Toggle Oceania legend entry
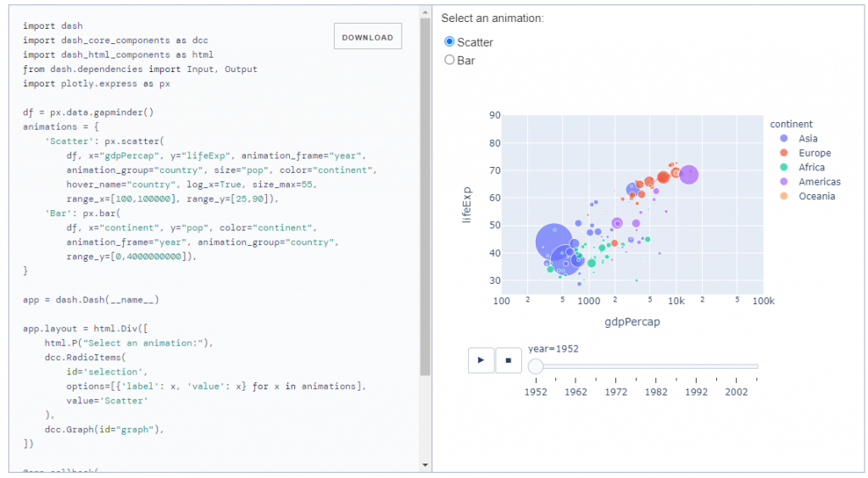868x478 pixels. 816,196
